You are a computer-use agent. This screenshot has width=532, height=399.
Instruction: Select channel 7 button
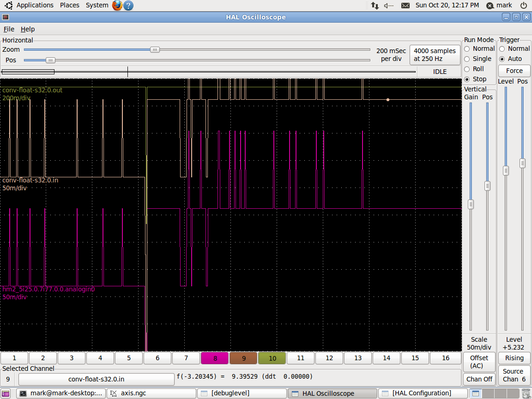[x=186, y=358]
